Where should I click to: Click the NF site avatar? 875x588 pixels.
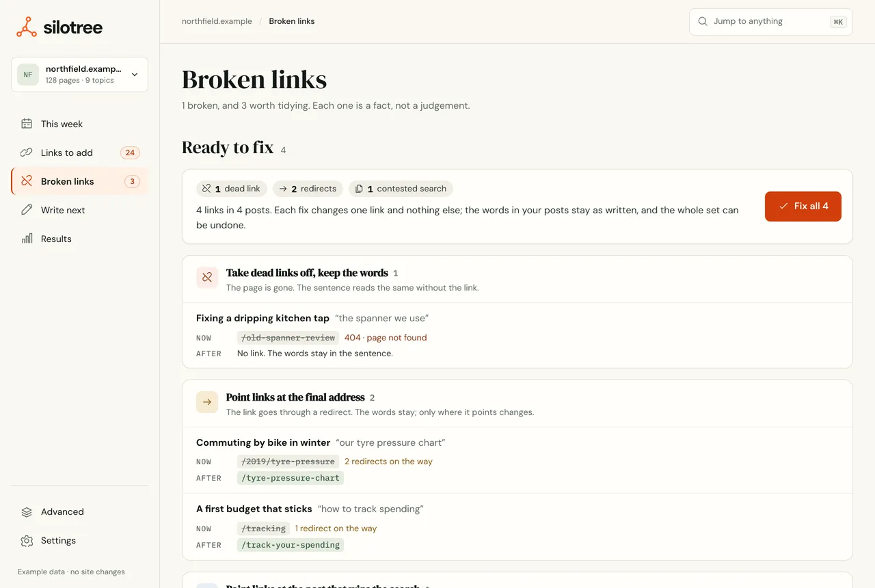(28, 75)
